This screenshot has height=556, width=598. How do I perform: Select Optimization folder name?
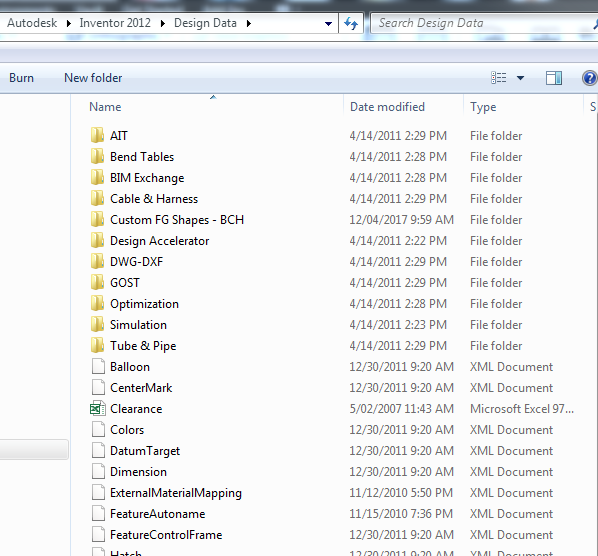(144, 304)
